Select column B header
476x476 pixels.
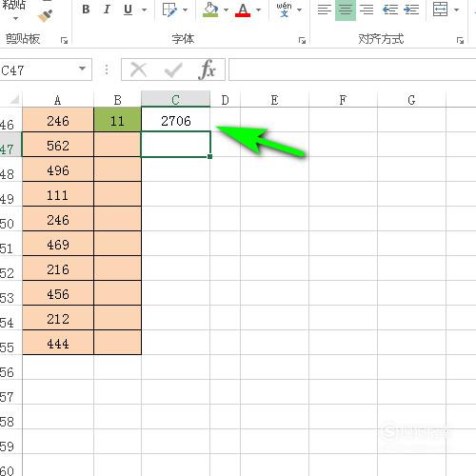tap(117, 100)
